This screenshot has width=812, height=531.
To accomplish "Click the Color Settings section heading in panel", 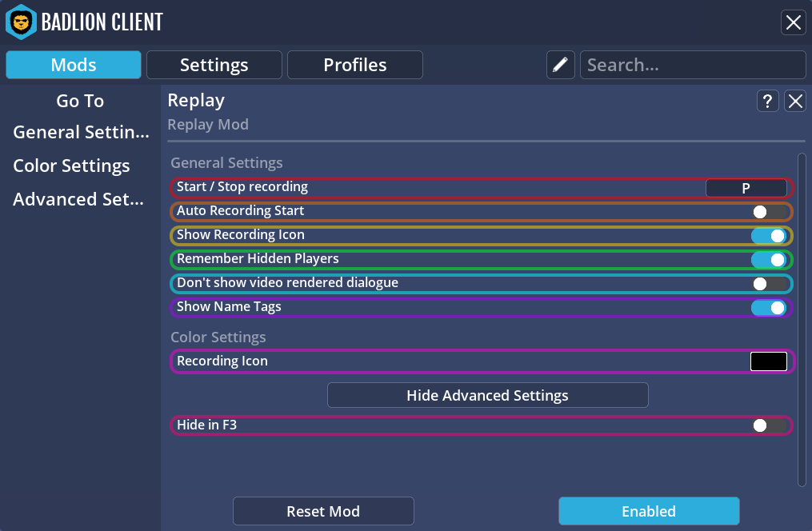I will (x=218, y=337).
